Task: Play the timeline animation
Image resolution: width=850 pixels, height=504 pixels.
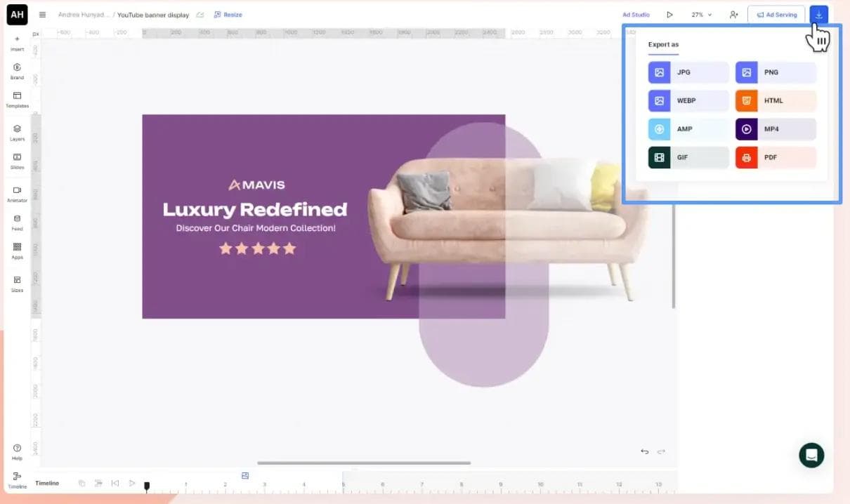Action: (131, 483)
